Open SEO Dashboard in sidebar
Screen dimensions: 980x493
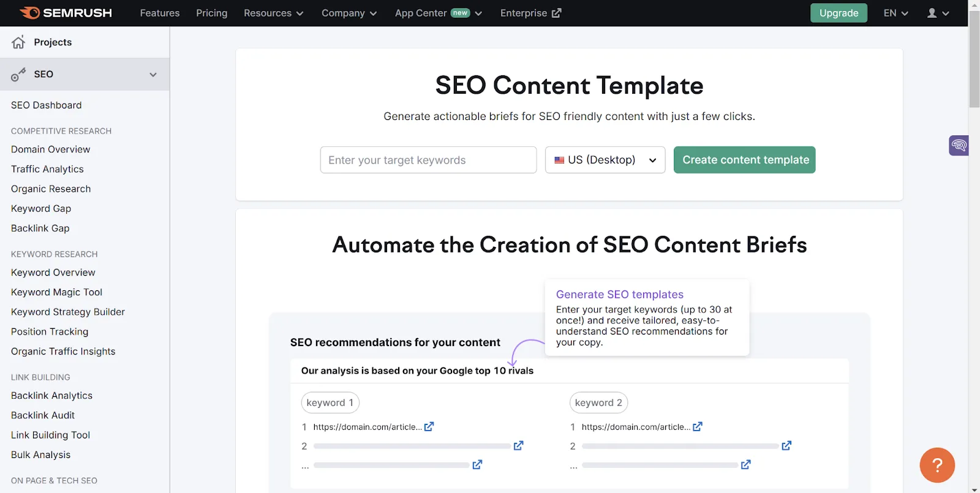click(x=46, y=105)
